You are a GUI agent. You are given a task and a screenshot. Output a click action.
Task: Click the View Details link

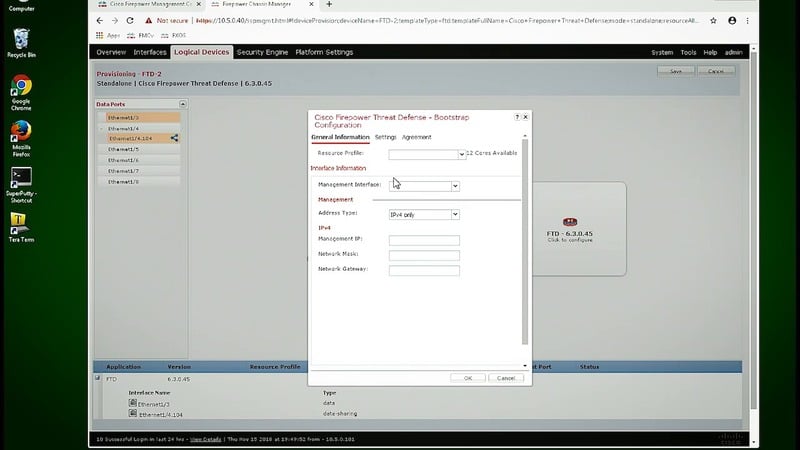pyautogui.click(x=205, y=439)
